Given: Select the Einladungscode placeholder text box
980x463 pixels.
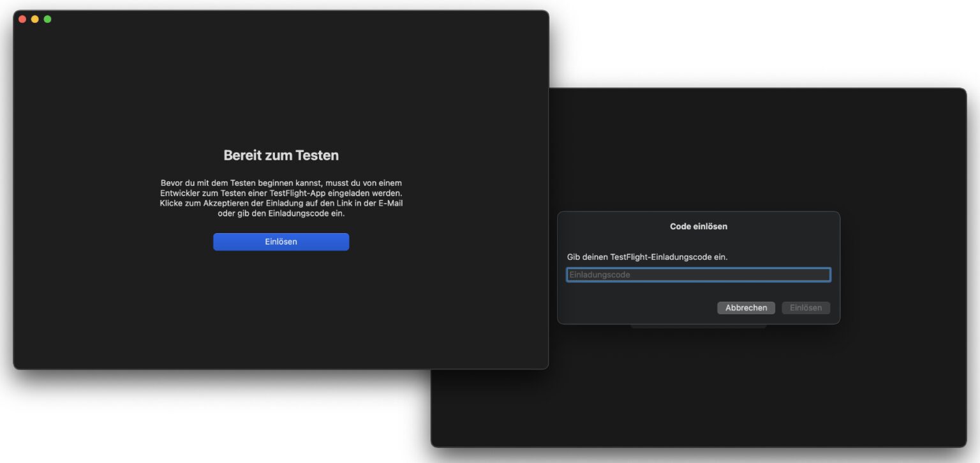Looking at the screenshot, I should pos(698,275).
